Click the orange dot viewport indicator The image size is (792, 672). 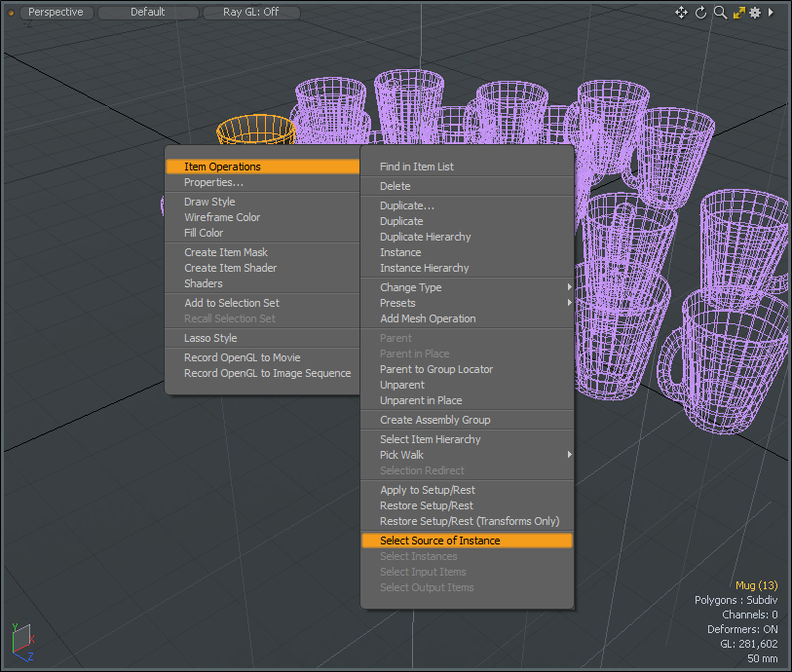pyautogui.click(x=11, y=13)
